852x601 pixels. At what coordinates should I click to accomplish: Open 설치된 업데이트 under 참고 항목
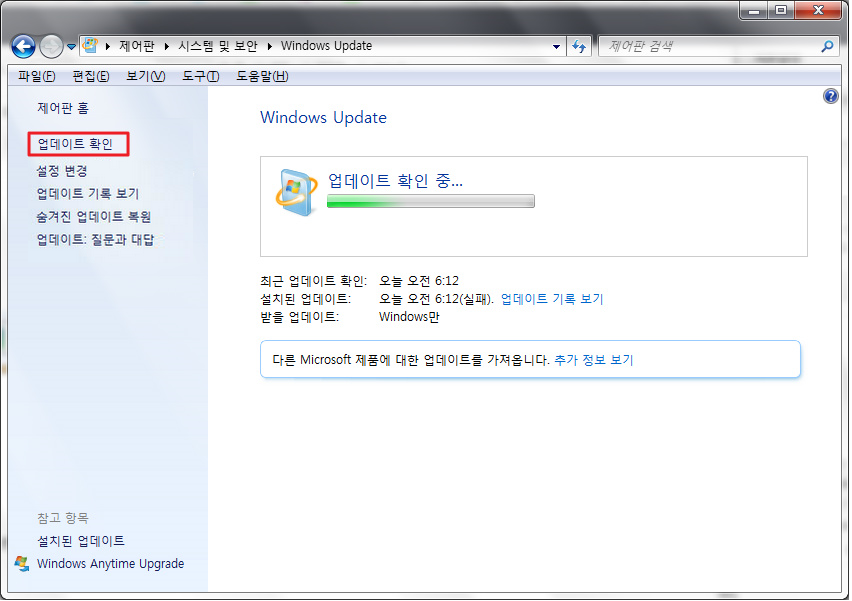click(x=80, y=541)
